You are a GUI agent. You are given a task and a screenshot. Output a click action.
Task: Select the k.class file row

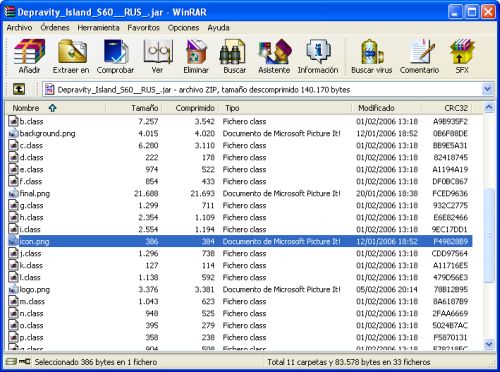tap(239, 266)
